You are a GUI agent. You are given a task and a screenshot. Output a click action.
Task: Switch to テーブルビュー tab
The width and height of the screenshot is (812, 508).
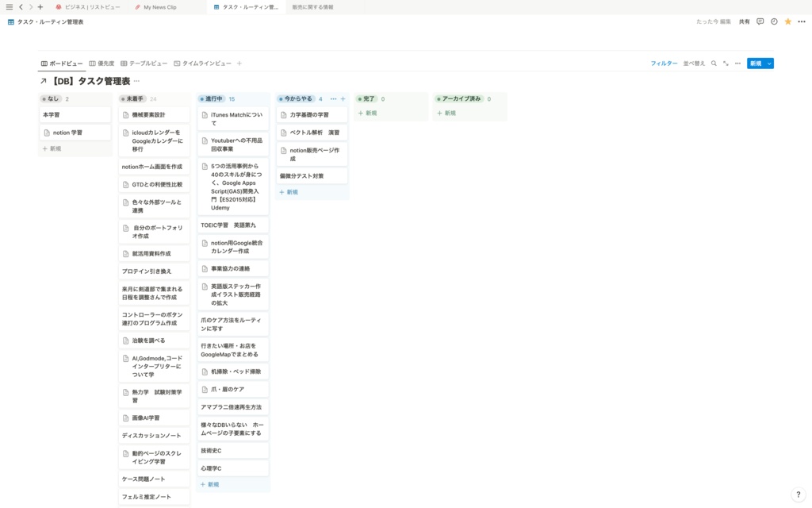pos(144,63)
